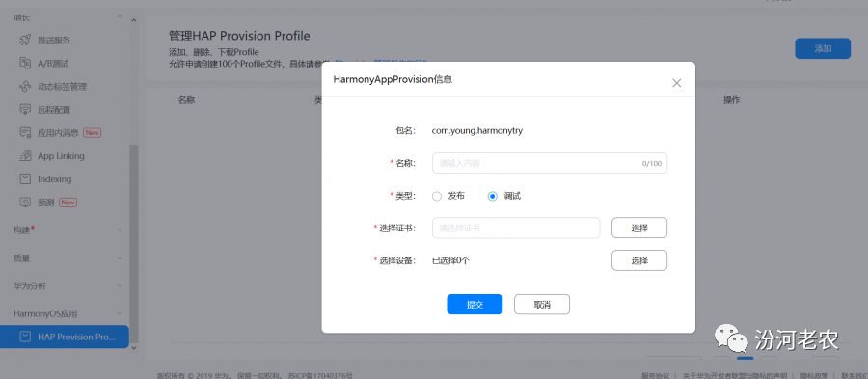Expand the 质量 sidebar section
The width and height of the screenshot is (868, 379).
click(x=121, y=257)
